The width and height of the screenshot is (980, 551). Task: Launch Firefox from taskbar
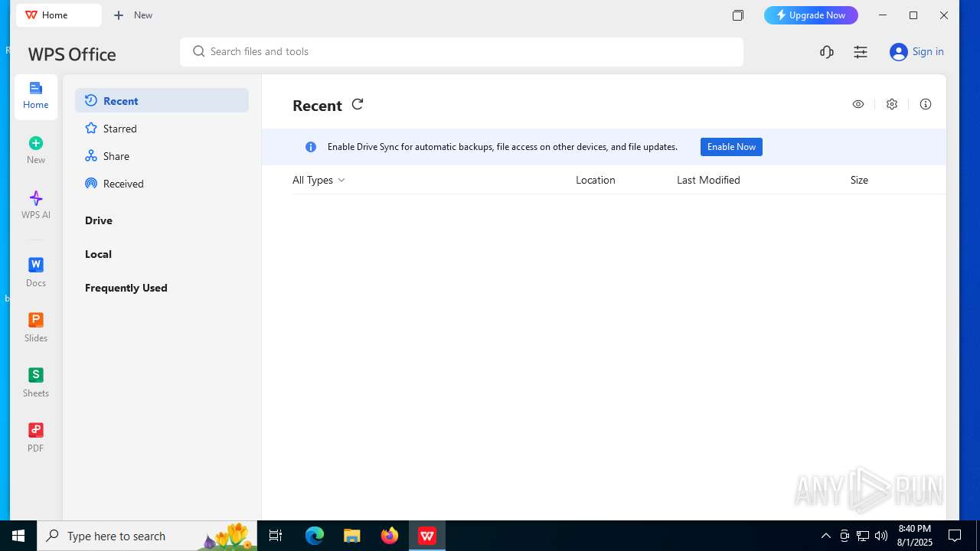pos(390,536)
